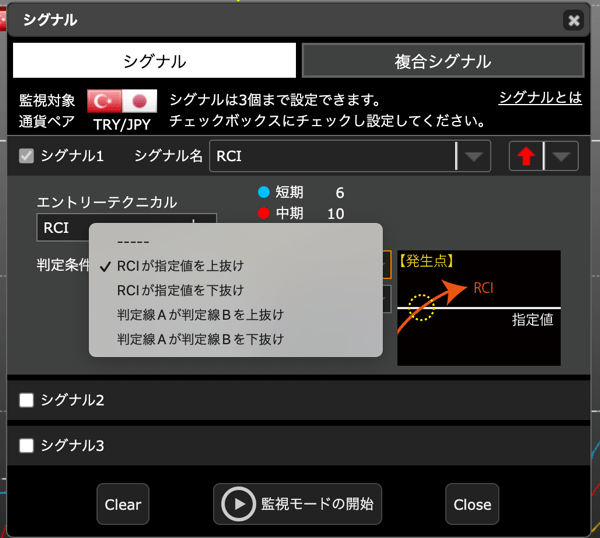Click the blue 短期 color dot

pos(264,192)
